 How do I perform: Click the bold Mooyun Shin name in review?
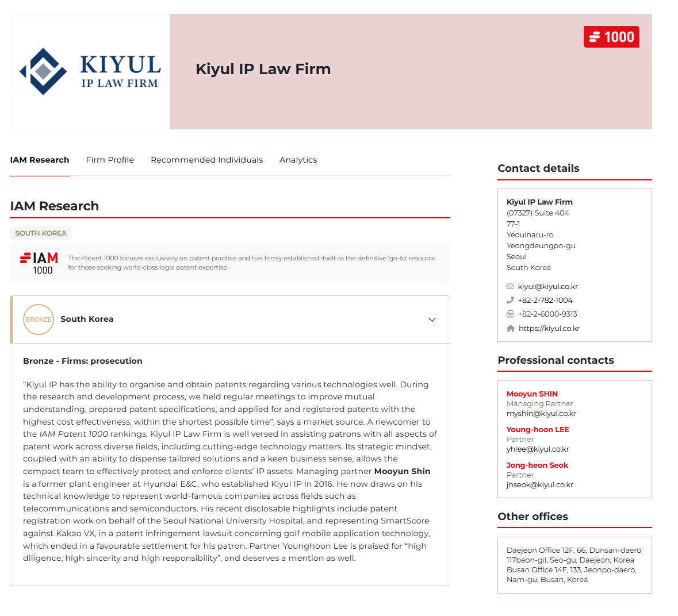(x=402, y=471)
